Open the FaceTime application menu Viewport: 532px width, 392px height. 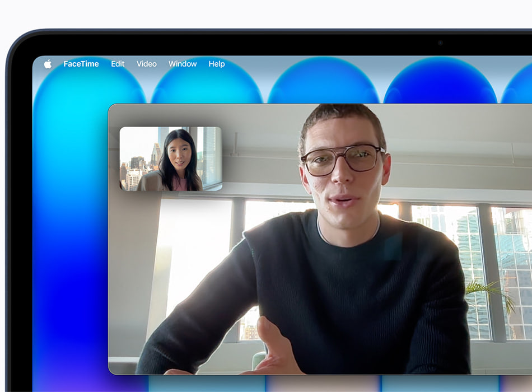coord(81,64)
